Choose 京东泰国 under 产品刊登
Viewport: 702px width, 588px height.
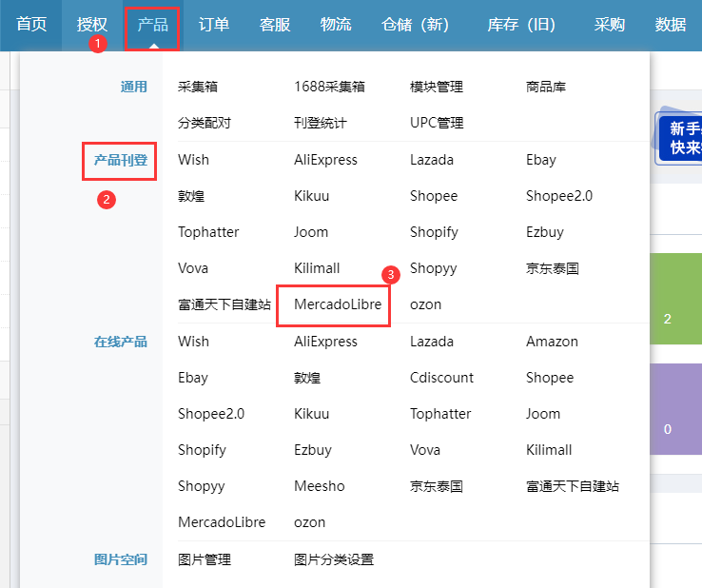[x=553, y=268]
